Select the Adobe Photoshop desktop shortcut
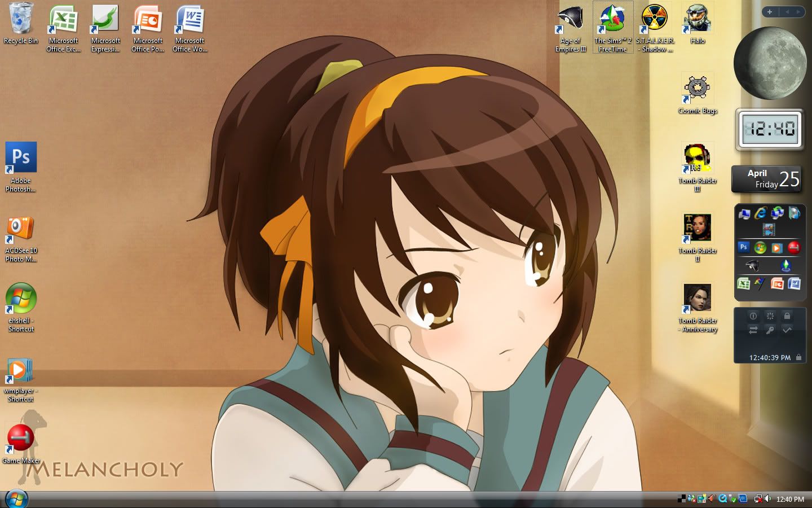Viewport: 812px width, 508px height. (21, 167)
